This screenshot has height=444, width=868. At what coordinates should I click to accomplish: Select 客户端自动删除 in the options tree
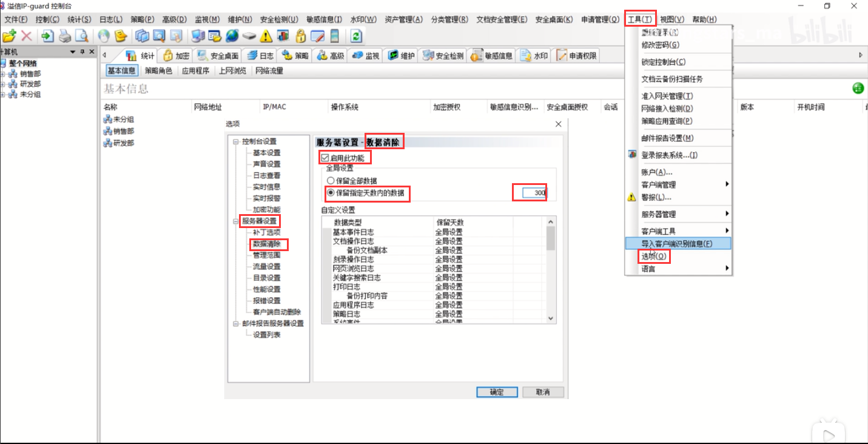277,312
